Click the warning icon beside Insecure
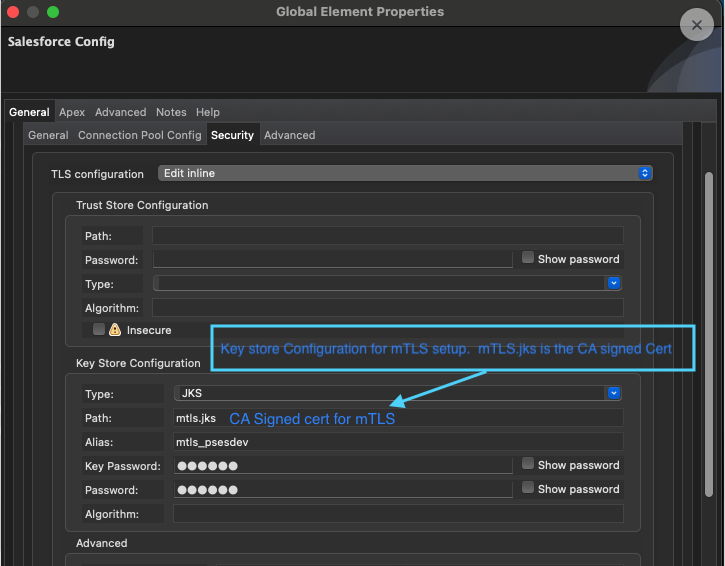Screen dimensions: 725x566 (114, 330)
